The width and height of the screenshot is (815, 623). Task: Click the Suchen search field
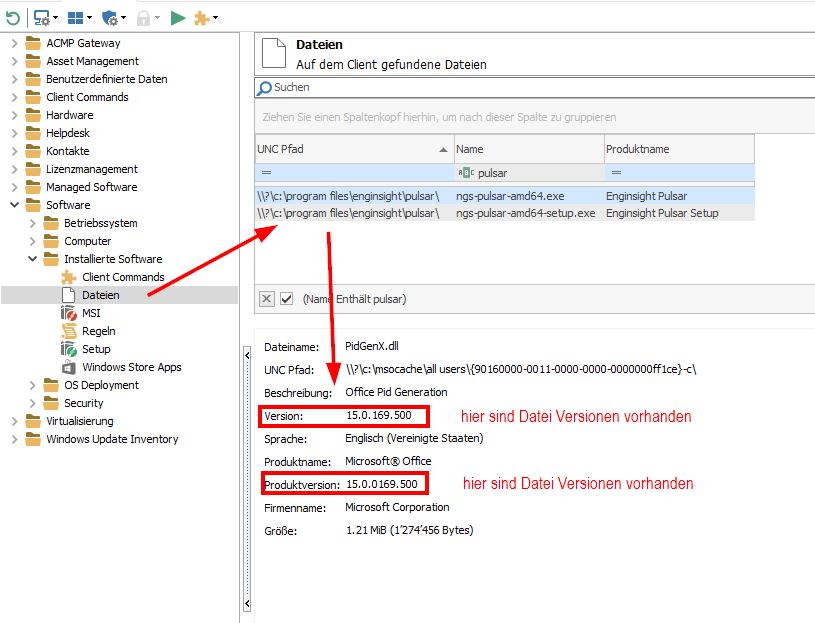535,88
